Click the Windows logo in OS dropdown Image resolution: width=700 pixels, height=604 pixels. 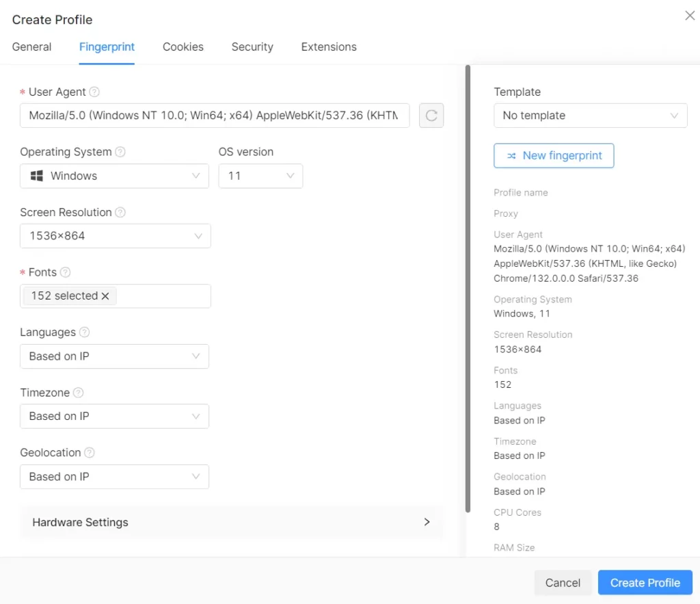(36, 176)
